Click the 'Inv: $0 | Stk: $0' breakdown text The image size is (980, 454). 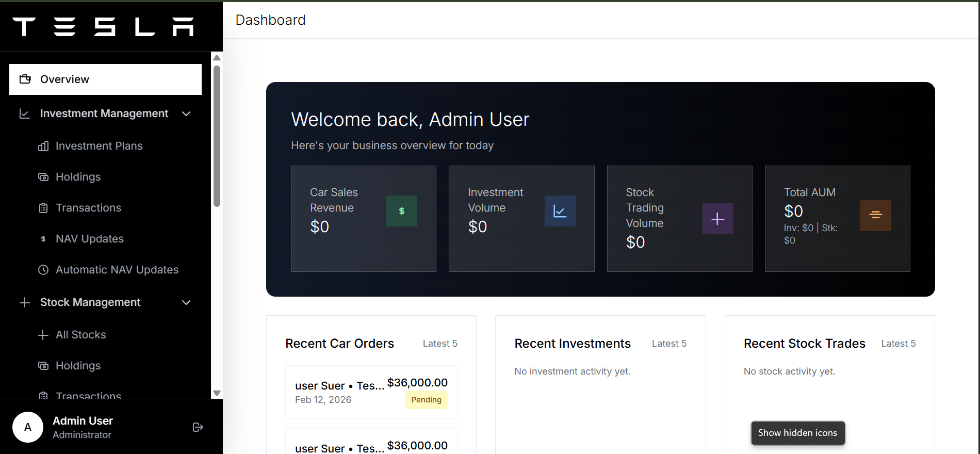pos(811,234)
